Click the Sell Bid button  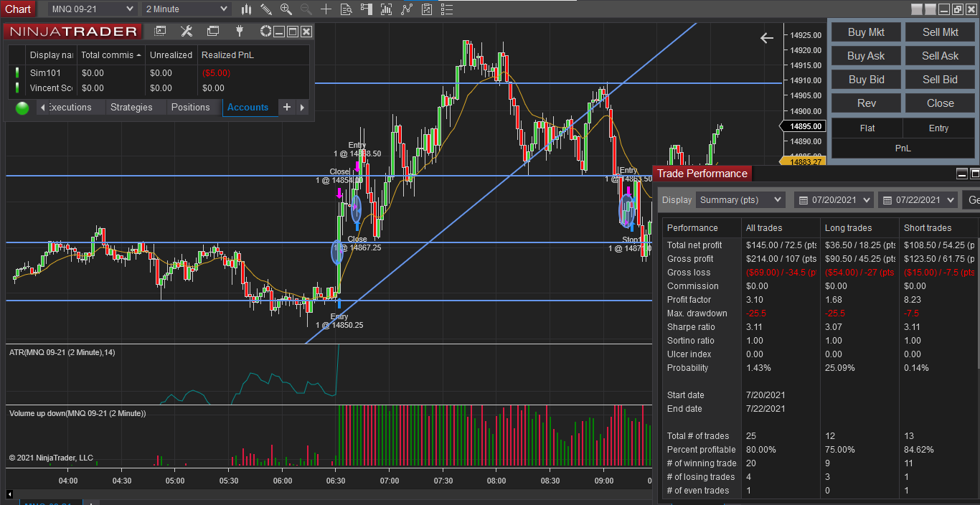coord(940,80)
